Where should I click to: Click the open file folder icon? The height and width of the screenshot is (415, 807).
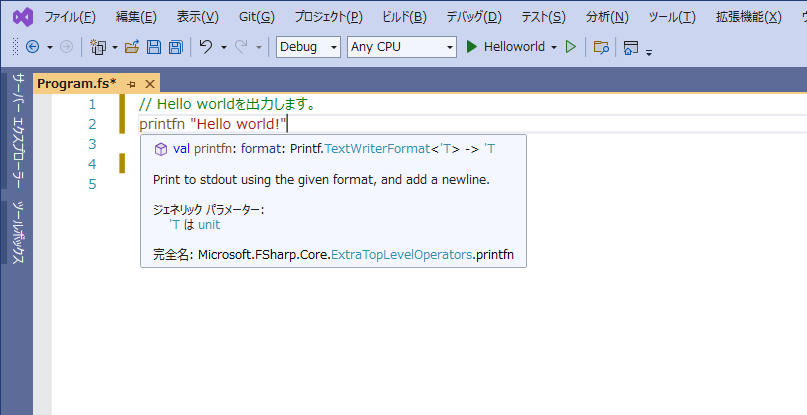coord(131,47)
